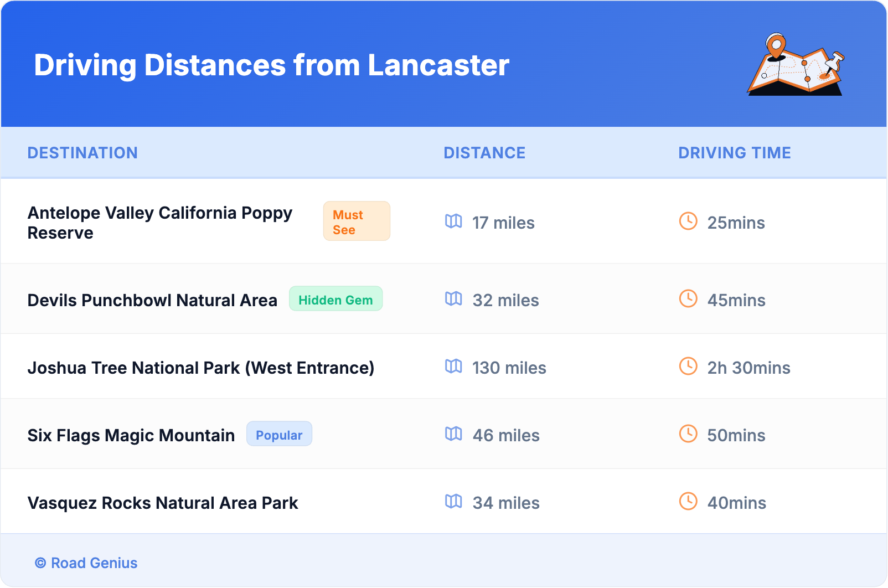This screenshot has height=588, width=888.
Task: Open the Road Genius credit link
Action: click(86, 563)
